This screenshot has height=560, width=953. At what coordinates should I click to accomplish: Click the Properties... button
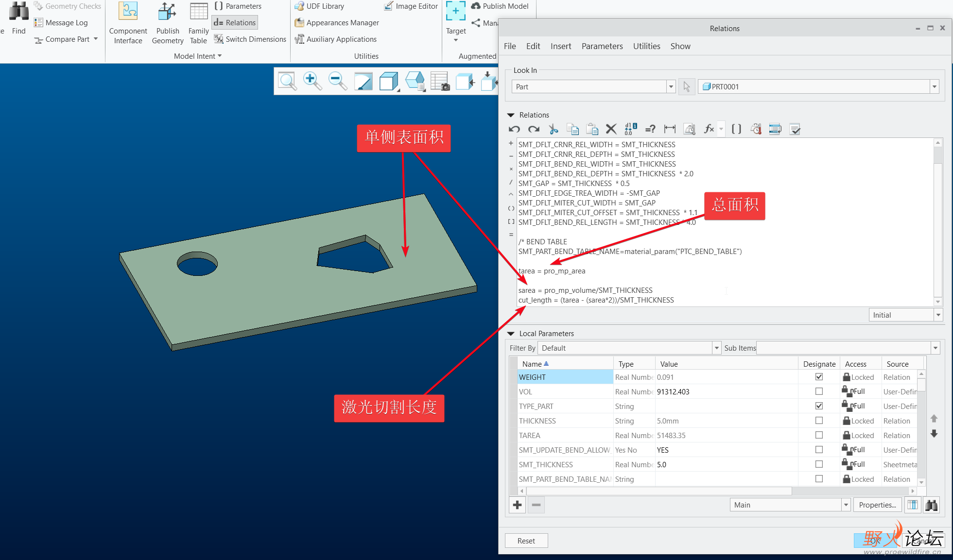pos(877,505)
